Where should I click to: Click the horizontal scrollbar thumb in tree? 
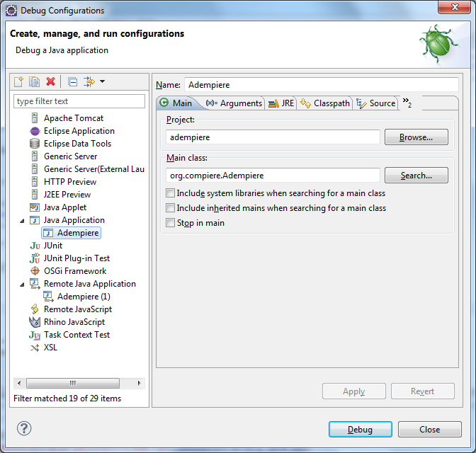(x=73, y=383)
